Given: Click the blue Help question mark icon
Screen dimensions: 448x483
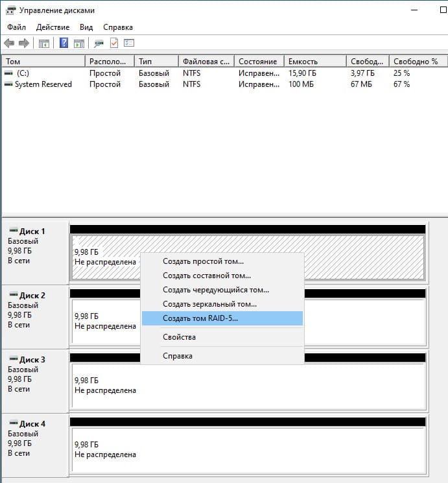Looking at the screenshot, I should tap(64, 43).
